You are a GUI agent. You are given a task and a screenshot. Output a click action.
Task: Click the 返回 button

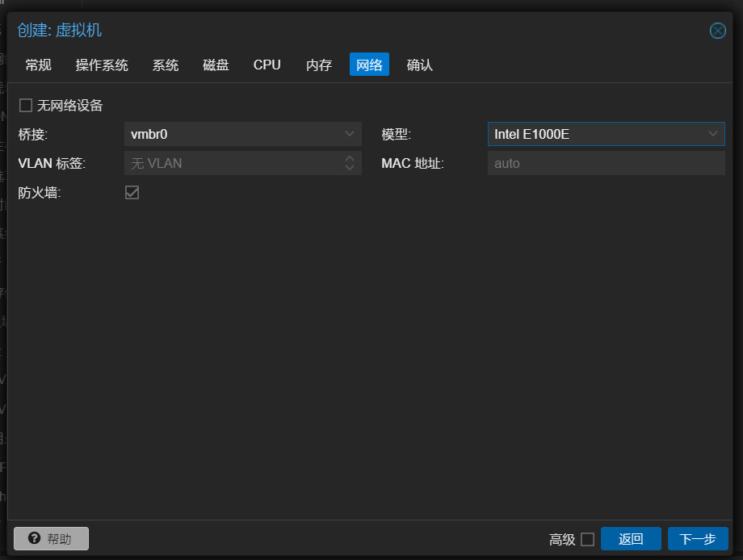click(x=631, y=539)
